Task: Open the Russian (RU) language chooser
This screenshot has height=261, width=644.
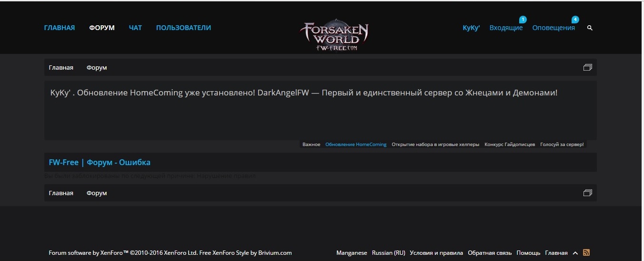Action: pos(388,253)
